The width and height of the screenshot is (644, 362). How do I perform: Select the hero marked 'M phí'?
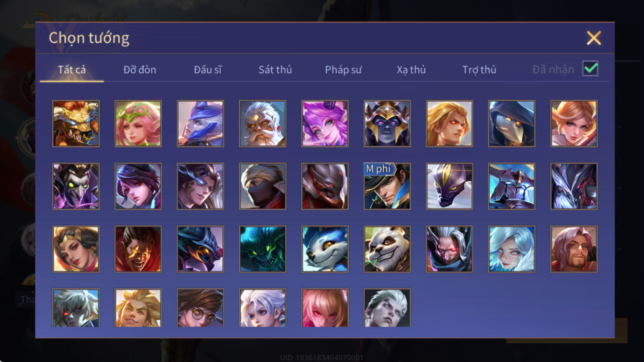[387, 186]
